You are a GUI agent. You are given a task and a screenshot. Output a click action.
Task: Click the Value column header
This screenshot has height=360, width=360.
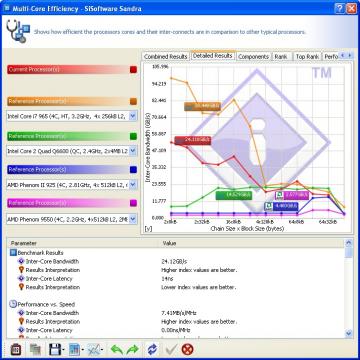252,243
